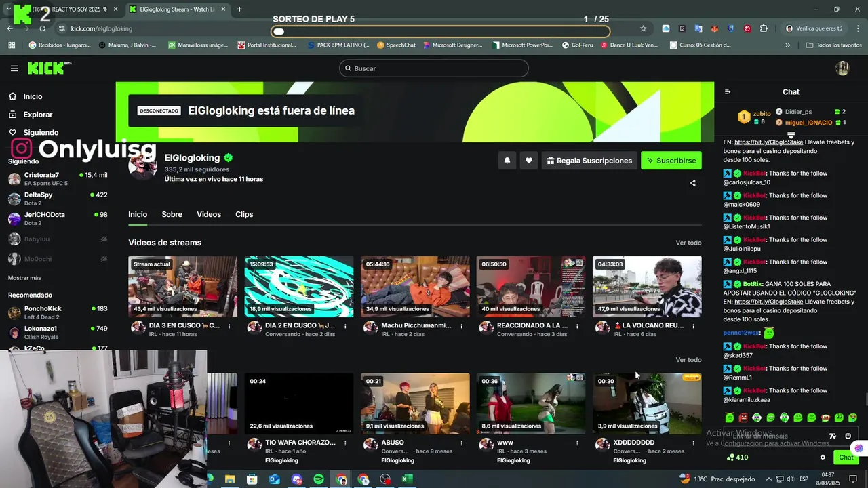Focus the Buscar search field
The height and width of the screenshot is (488, 868).
pyautogui.click(x=434, y=68)
